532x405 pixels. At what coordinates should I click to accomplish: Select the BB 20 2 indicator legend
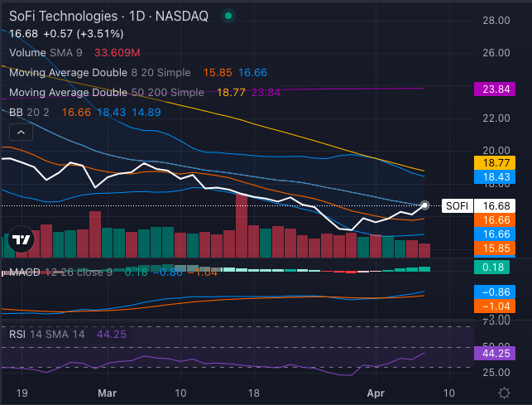(29, 112)
